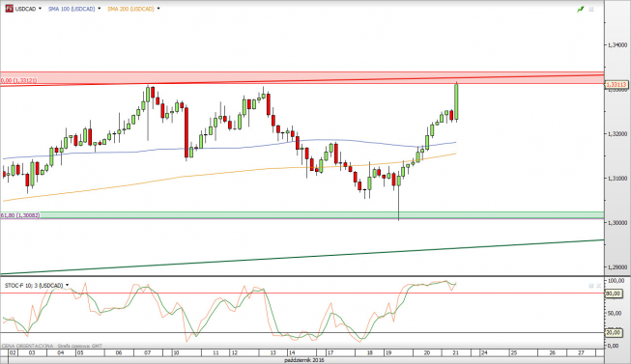The image size is (631, 364).
Task: Click date 19 on the time axis
Action: point(388,352)
